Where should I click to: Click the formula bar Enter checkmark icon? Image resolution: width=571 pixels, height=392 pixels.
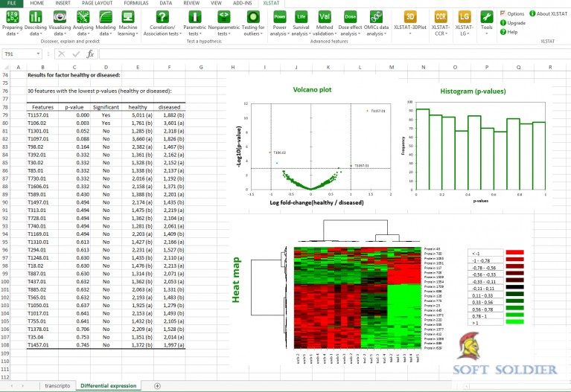tap(76, 54)
